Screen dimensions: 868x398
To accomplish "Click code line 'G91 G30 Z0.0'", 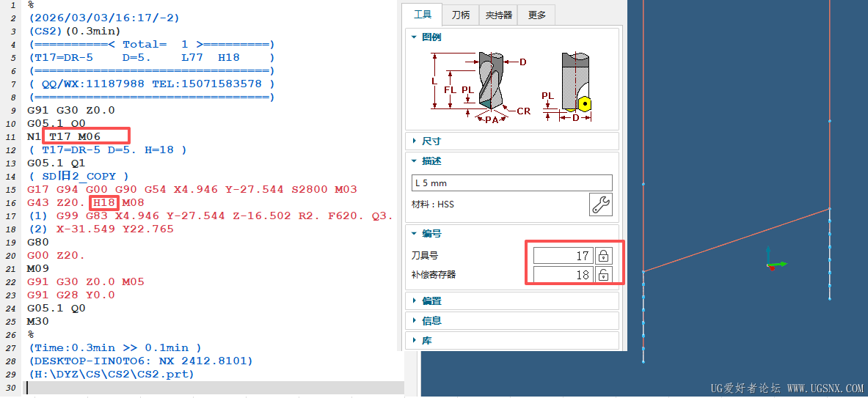I will (x=71, y=109).
